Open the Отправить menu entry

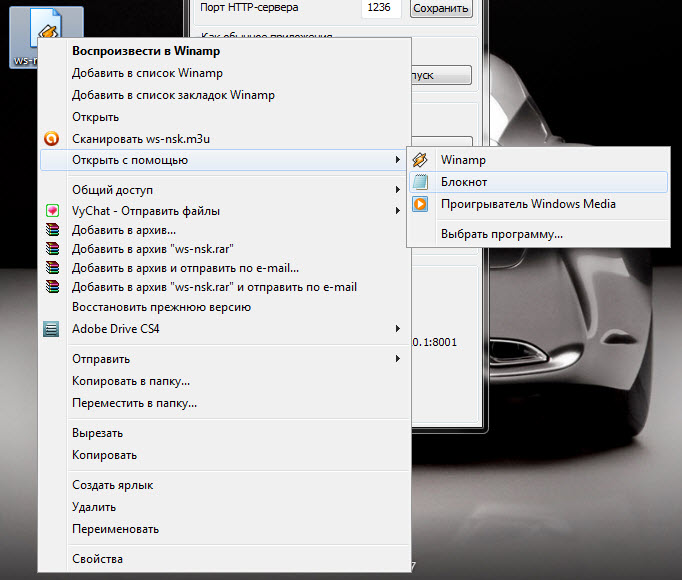(225, 359)
